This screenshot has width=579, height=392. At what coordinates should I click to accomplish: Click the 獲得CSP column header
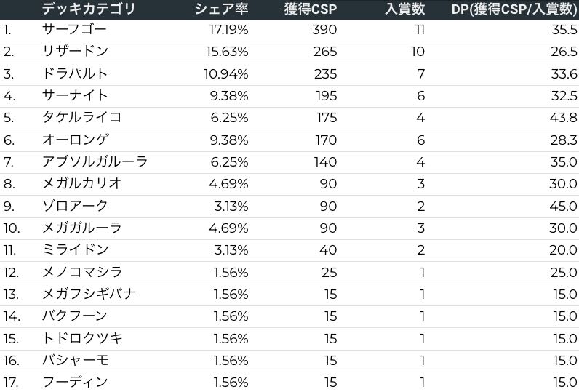tap(311, 9)
